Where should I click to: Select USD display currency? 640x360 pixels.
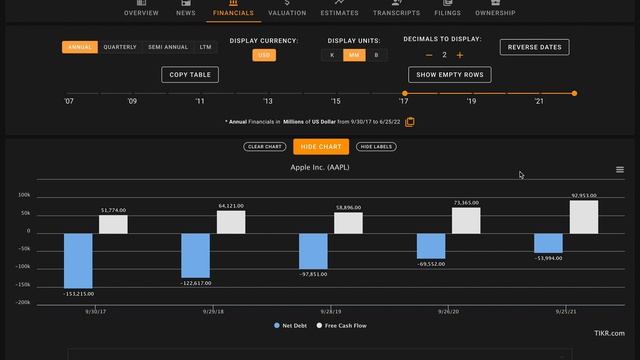click(264, 55)
